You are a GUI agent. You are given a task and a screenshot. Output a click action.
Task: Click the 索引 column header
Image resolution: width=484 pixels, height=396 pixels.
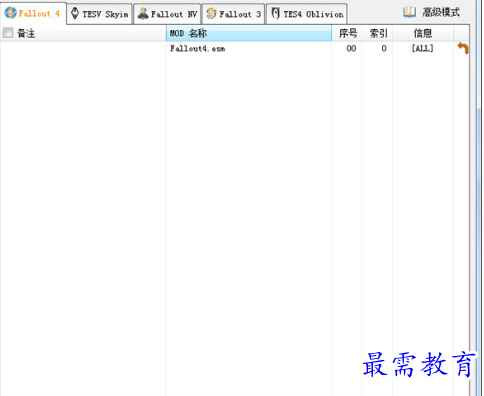378,33
